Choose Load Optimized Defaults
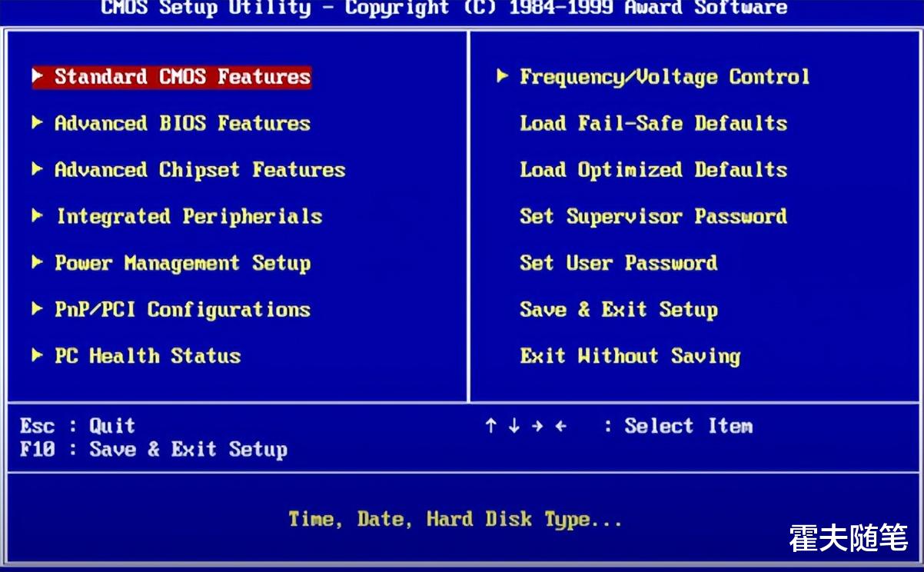Viewport: 924px width, 572px height. (x=653, y=170)
